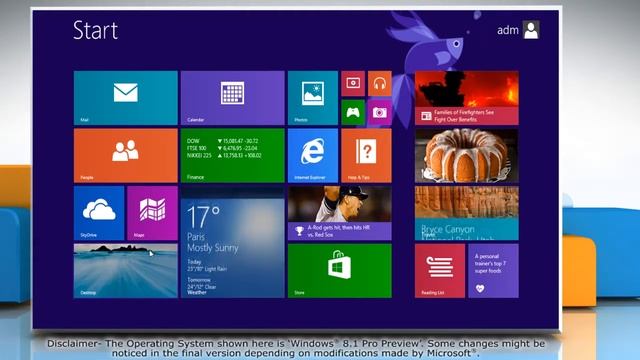This screenshot has height=360, width=640.
Task: Open the Music headphones tile
Action: [380, 84]
